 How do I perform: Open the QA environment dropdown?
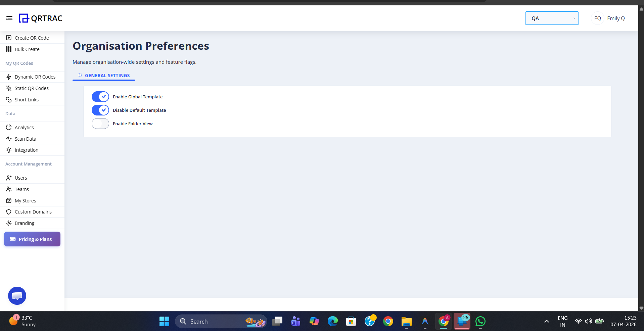tap(552, 18)
